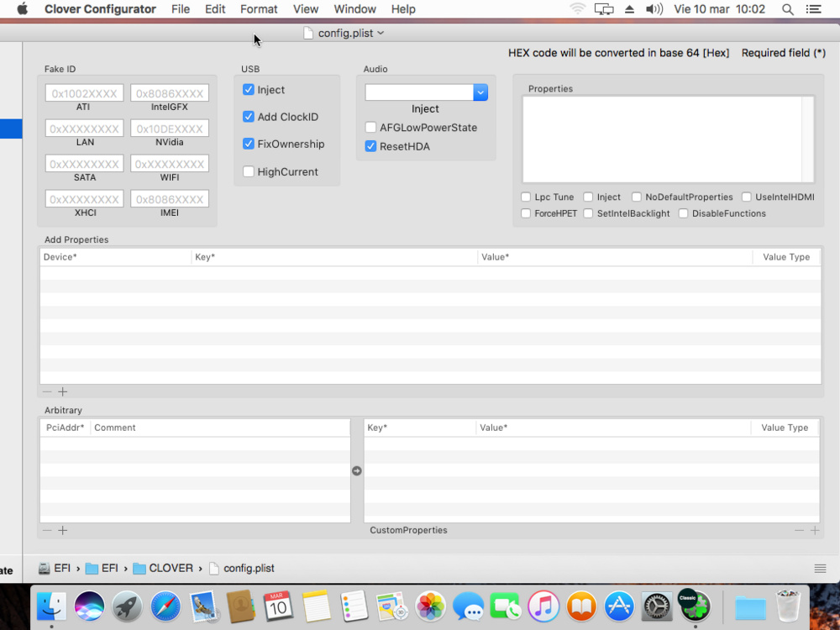The image size is (840, 630).
Task: Enable ForceHPET checkbox
Action: 526,213
